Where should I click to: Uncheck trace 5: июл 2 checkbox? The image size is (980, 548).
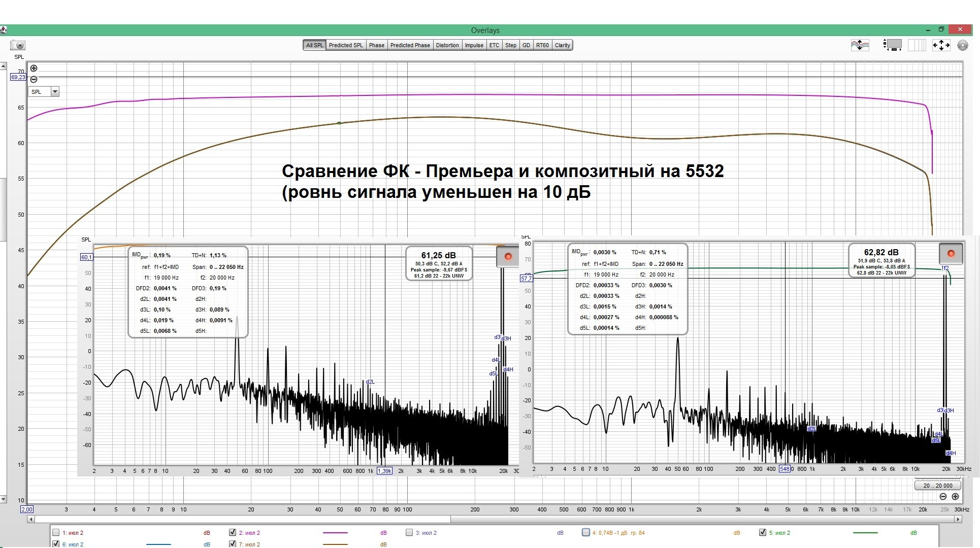763,532
